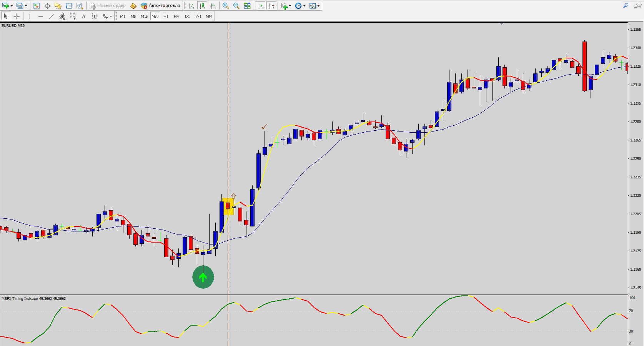Open a new chart window

(5, 6)
